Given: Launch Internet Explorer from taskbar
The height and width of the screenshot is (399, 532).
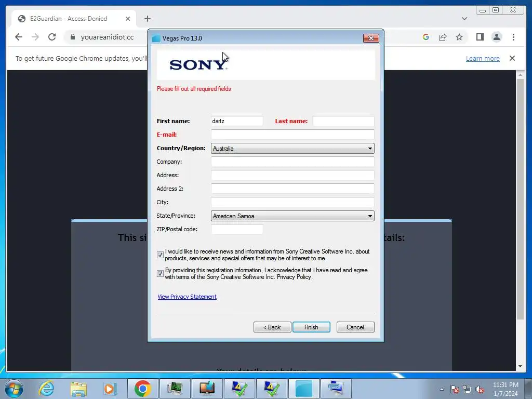Looking at the screenshot, I should click(46, 389).
